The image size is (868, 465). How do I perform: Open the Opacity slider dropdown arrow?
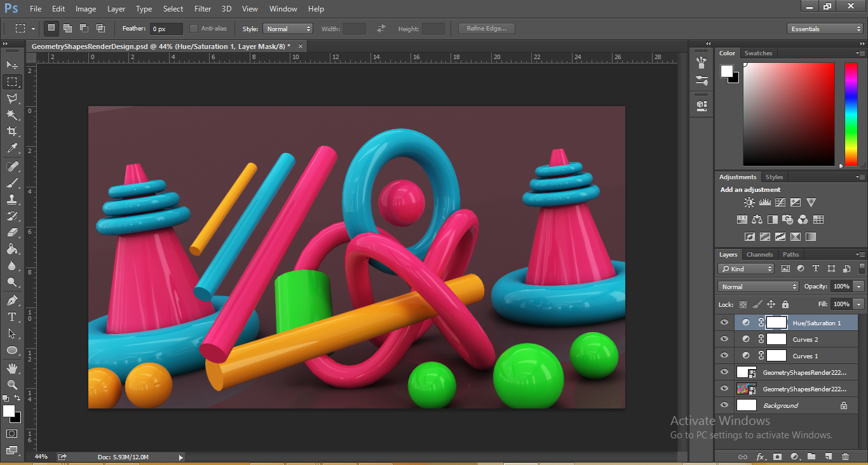pyautogui.click(x=859, y=286)
